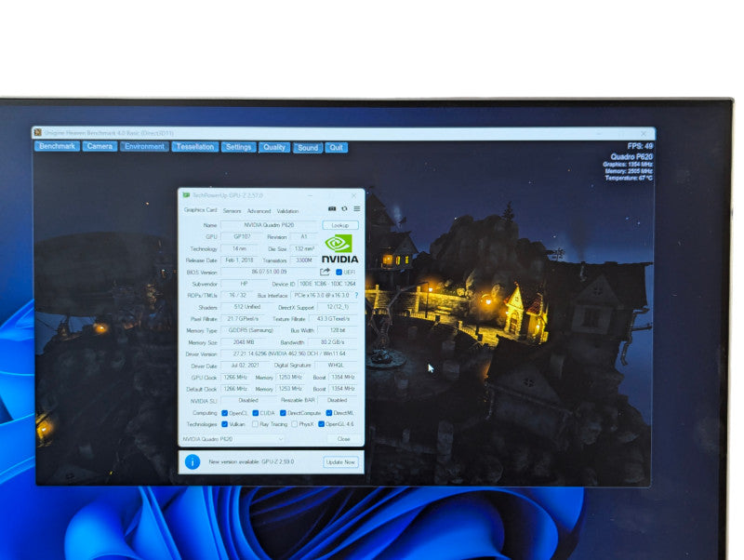Screen dimensions: 744x560
Task: Switch to the Validation tab
Action: pyautogui.click(x=287, y=211)
